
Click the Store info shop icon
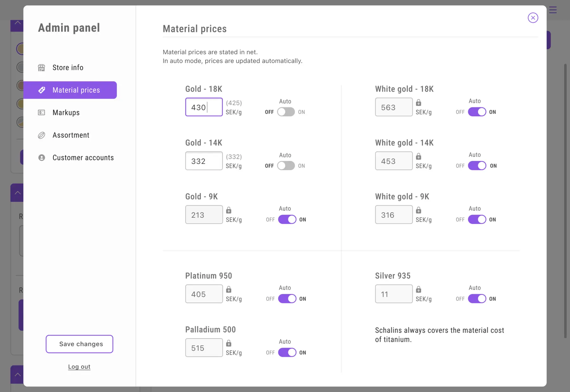coord(41,68)
